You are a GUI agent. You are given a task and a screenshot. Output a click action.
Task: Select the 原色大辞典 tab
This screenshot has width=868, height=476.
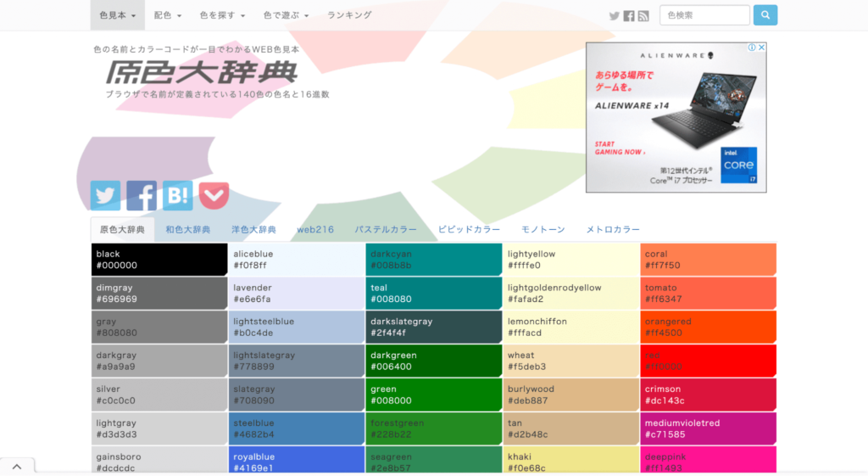122,229
